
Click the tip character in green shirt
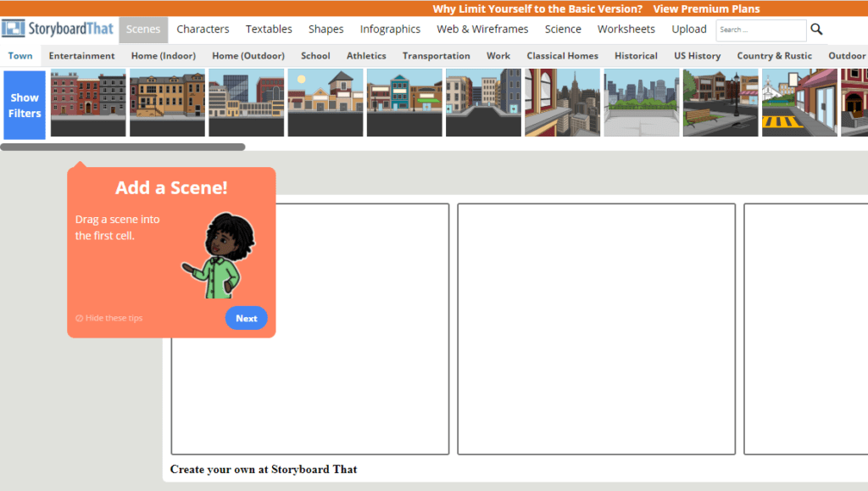[x=220, y=256]
